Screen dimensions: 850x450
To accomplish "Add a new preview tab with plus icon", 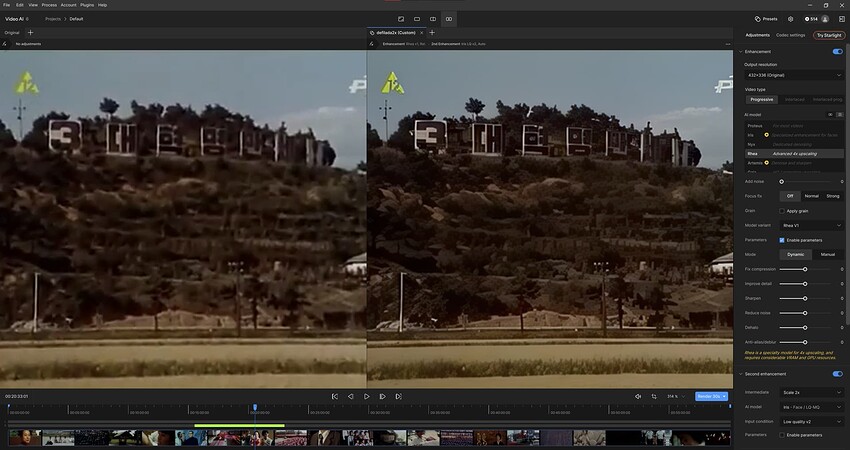I will (432, 32).
